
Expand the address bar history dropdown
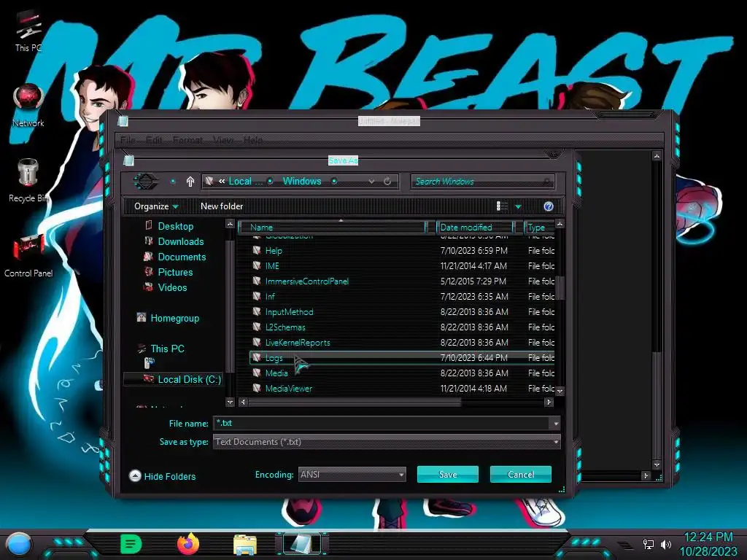[371, 182]
